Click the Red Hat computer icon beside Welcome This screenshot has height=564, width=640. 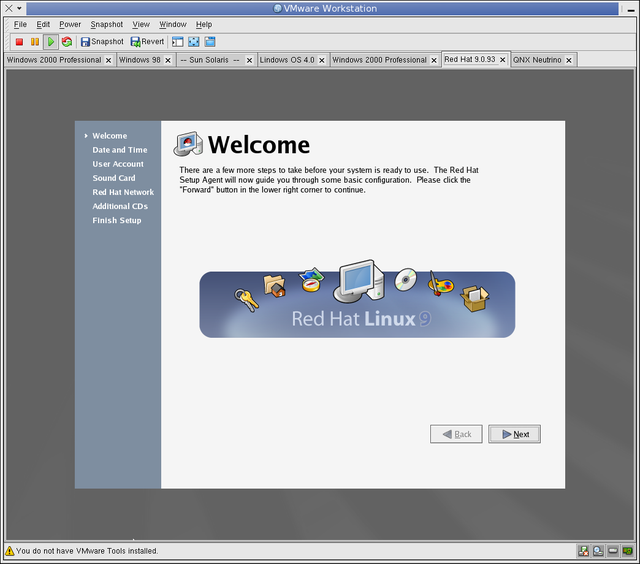pos(188,144)
